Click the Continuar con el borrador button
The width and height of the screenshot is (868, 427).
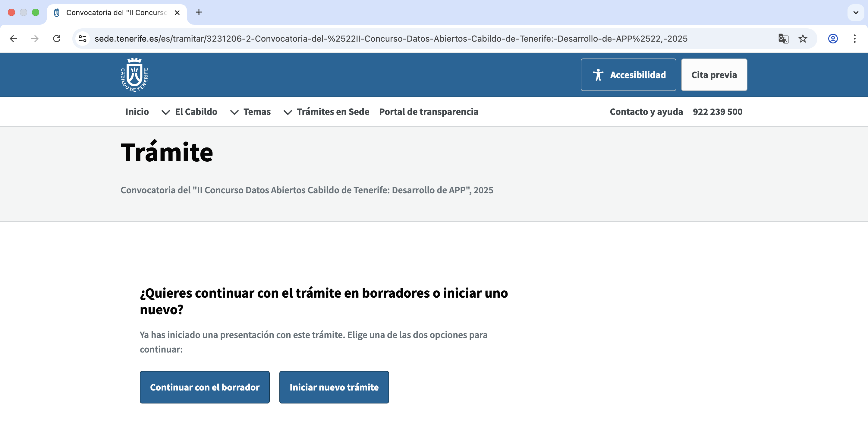click(205, 387)
